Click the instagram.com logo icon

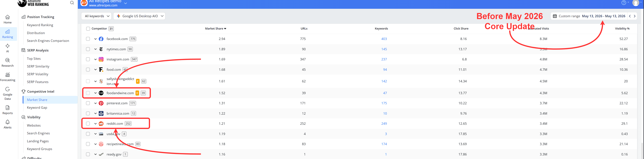101,59
